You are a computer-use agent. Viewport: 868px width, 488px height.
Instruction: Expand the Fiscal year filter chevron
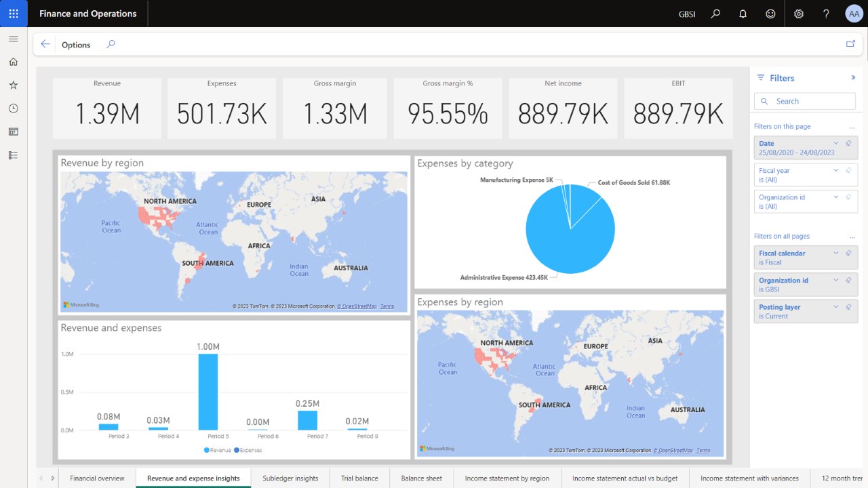tap(836, 170)
